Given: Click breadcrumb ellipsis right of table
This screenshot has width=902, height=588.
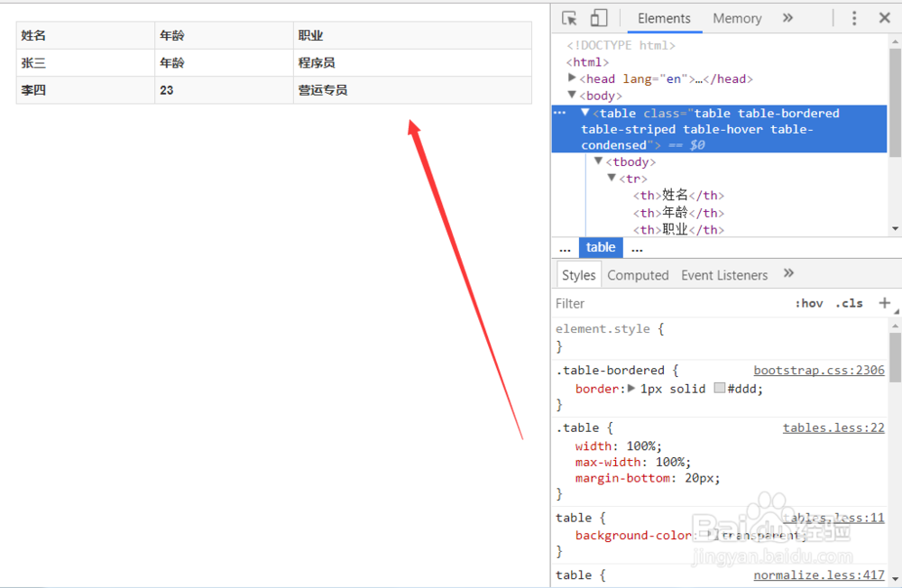Looking at the screenshot, I should coord(637,249).
